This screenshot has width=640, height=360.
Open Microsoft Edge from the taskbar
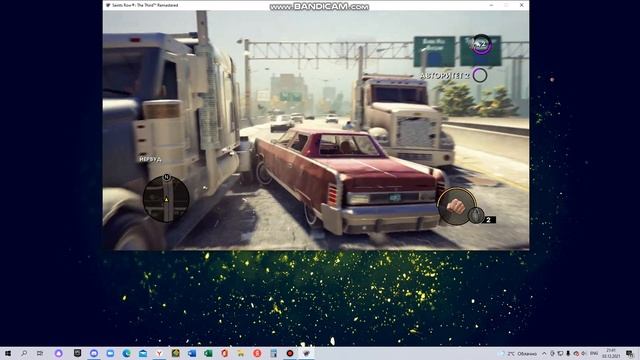point(127,353)
